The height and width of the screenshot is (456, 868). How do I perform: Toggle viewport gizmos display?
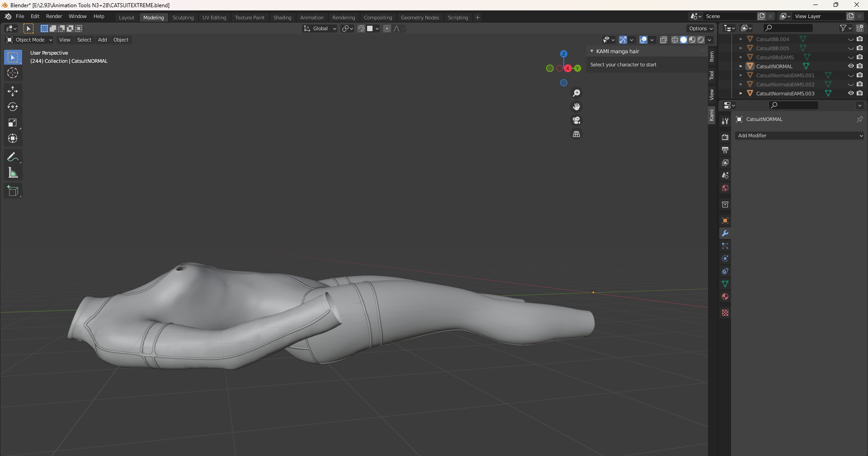tap(623, 40)
